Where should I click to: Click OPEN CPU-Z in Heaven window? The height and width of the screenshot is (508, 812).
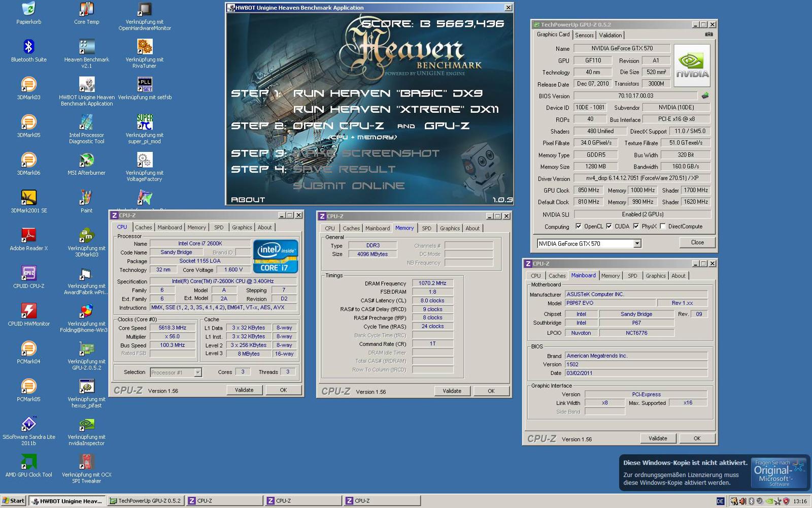click(x=338, y=125)
